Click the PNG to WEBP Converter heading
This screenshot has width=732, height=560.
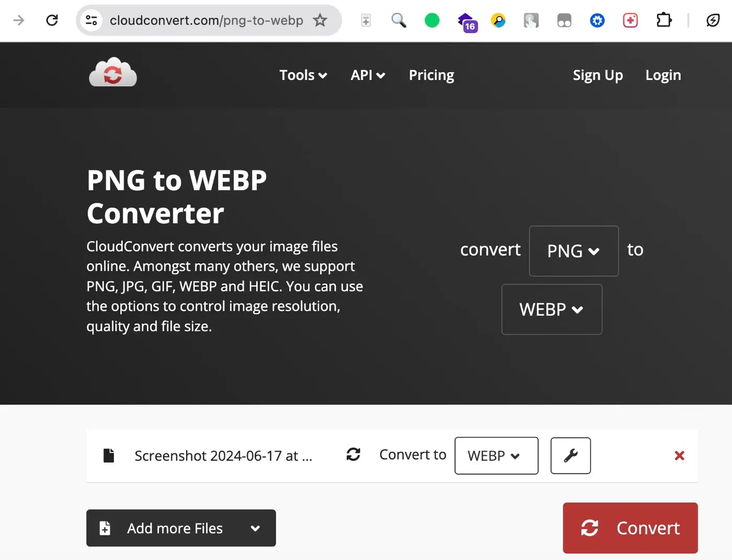click(x=177, y=197)
